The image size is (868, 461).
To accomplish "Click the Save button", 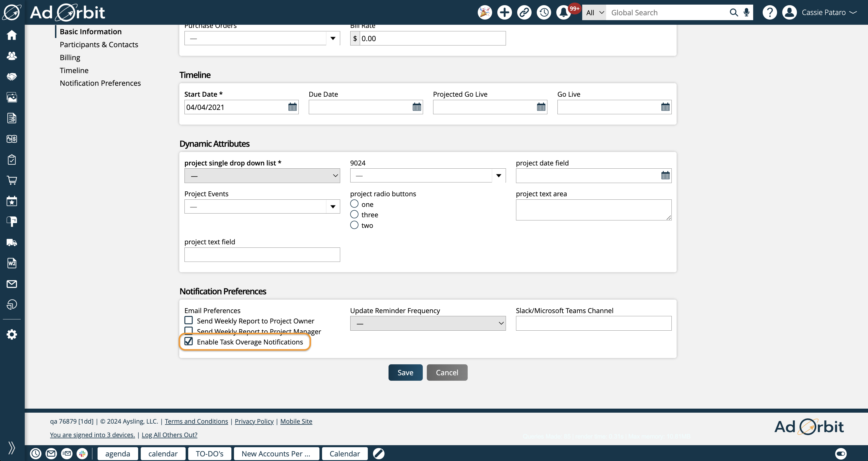I will 405,372.
